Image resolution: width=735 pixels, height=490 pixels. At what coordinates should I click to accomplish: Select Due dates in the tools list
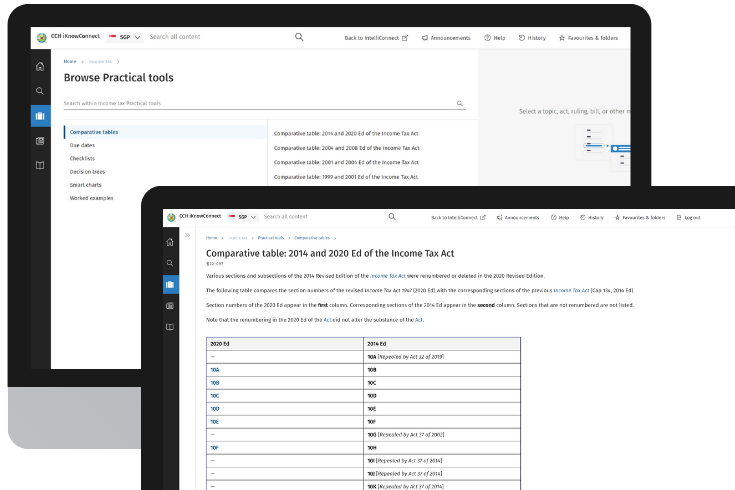click(83, 145)
